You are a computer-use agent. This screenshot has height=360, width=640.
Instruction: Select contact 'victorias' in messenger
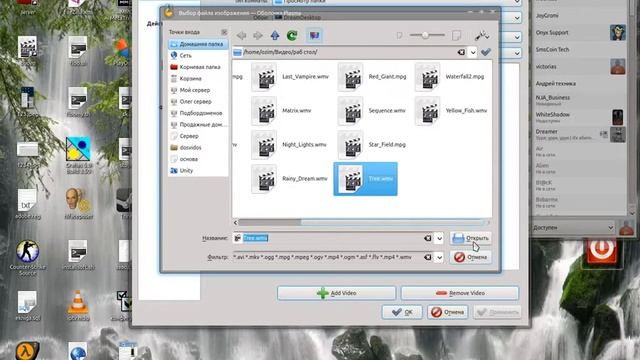click(580, 67)
